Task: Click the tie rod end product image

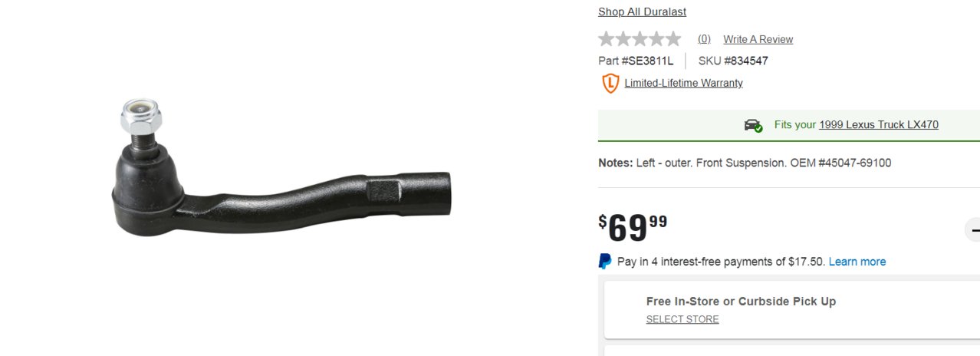Action: coord(281,169)
